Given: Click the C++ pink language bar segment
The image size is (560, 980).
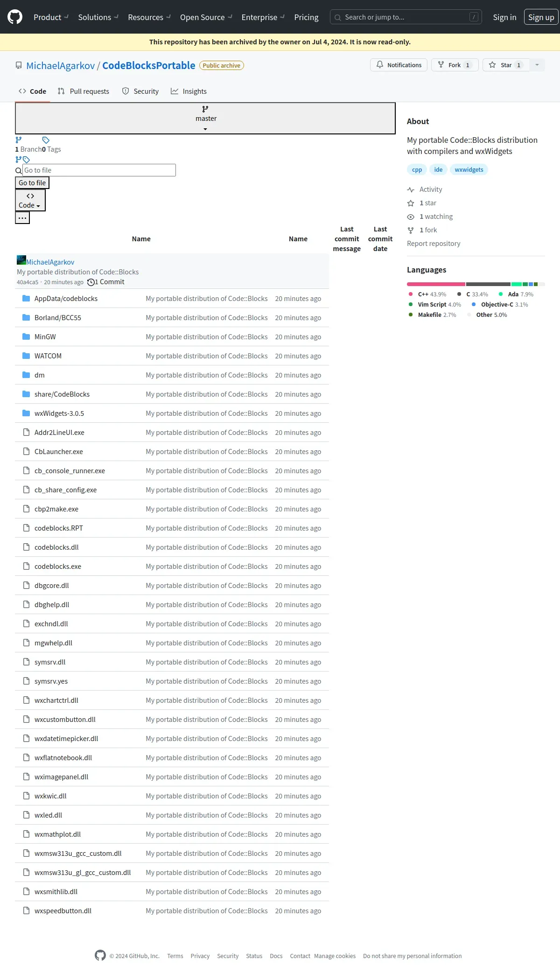Looking at the screenshot, I should pyautogui.click(x=436, y=284).
